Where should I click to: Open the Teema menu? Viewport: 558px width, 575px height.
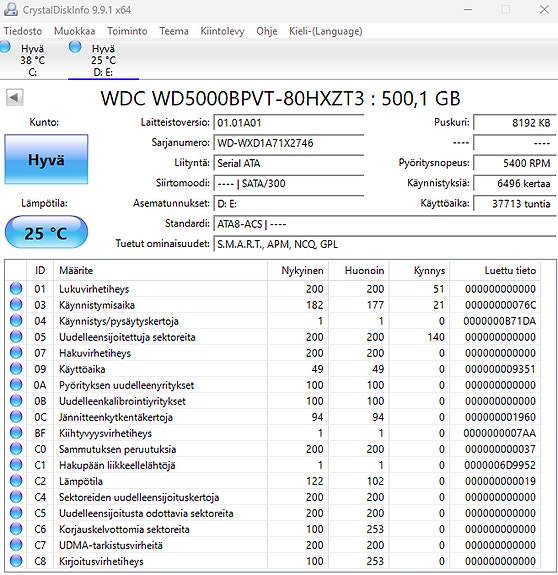coord(174,31)
